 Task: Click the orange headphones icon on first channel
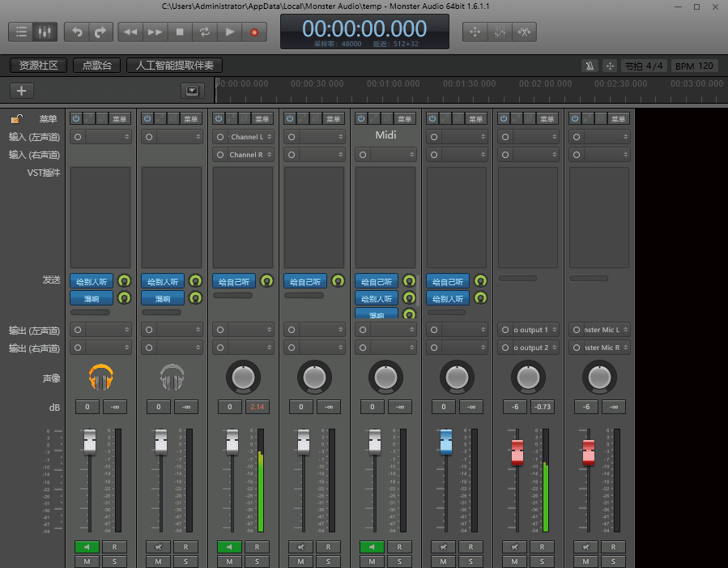coord(101,377)
